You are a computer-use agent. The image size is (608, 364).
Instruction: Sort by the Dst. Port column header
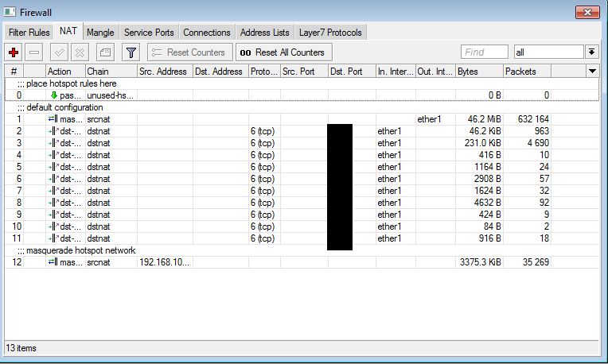pyautogui.click(x=352, y=72)
